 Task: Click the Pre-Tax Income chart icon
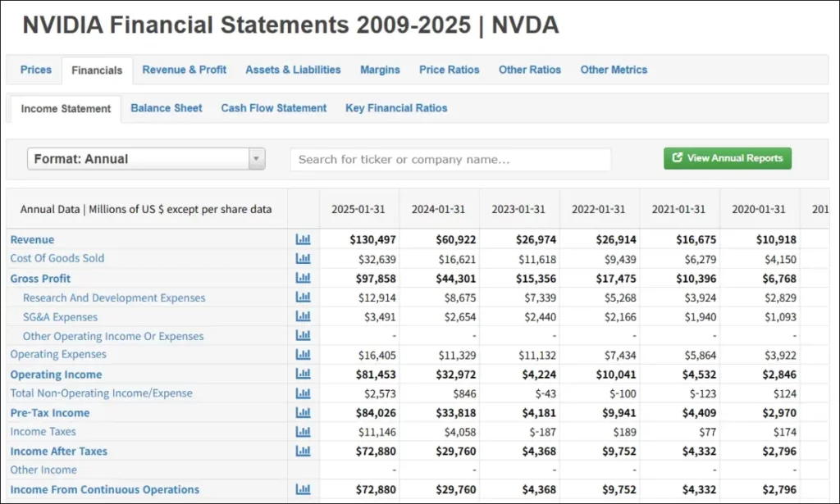[x=303, y=412]
